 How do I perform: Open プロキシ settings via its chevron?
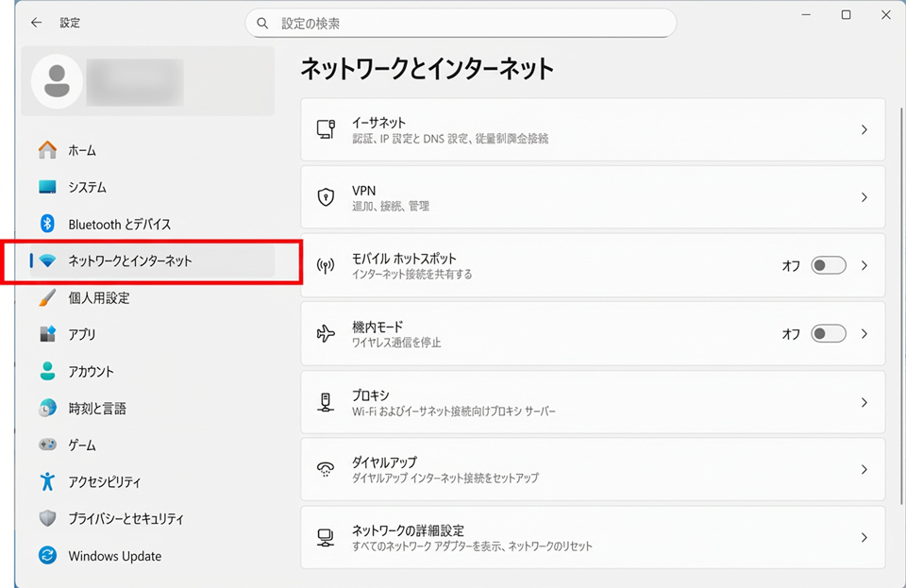coord(864,402)
